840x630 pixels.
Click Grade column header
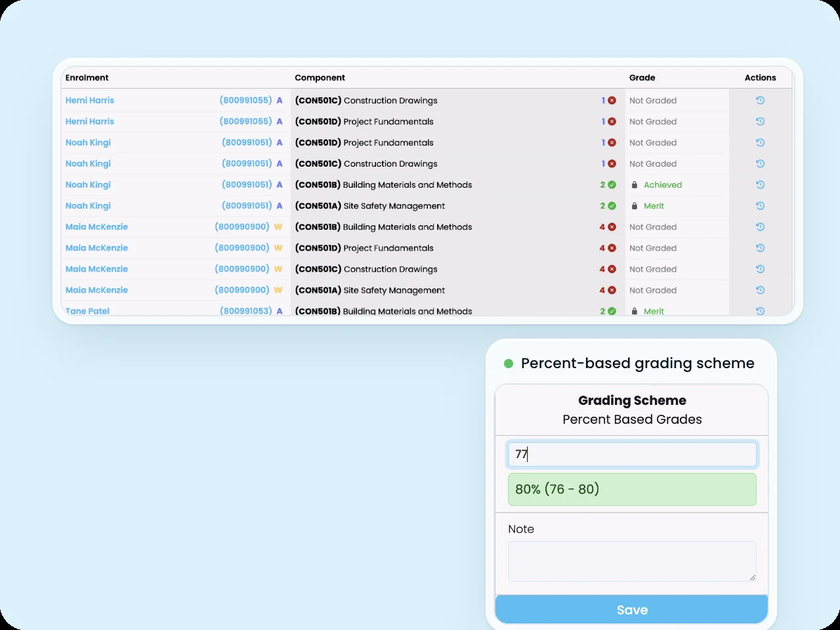pos(642,77)
